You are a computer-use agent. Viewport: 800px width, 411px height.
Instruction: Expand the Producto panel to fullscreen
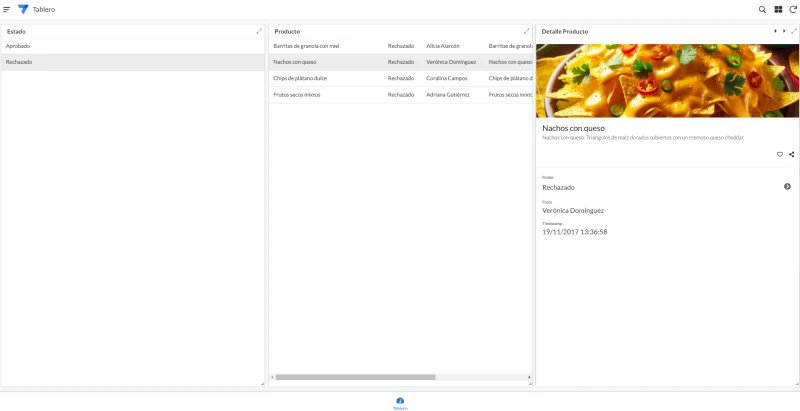527,31
